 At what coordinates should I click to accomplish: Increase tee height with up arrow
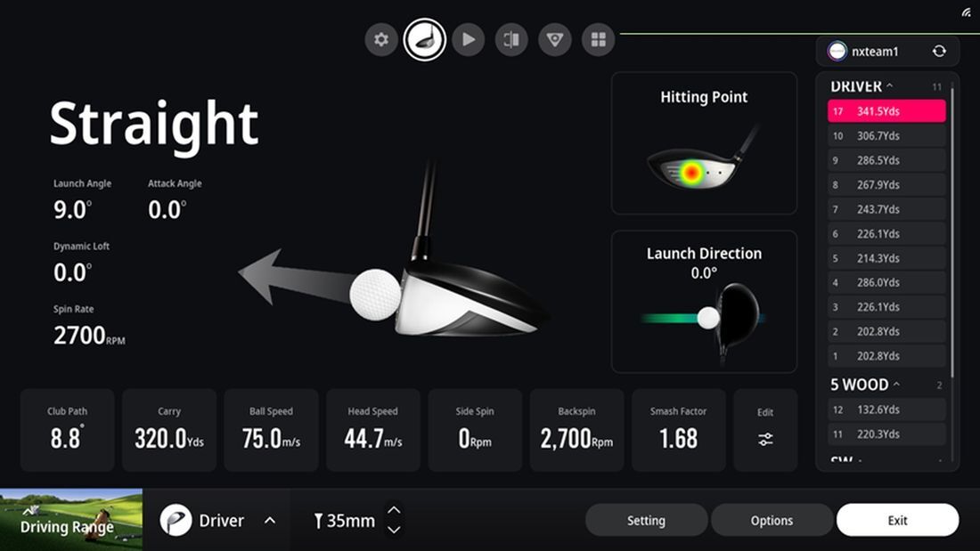coord(394,510)
